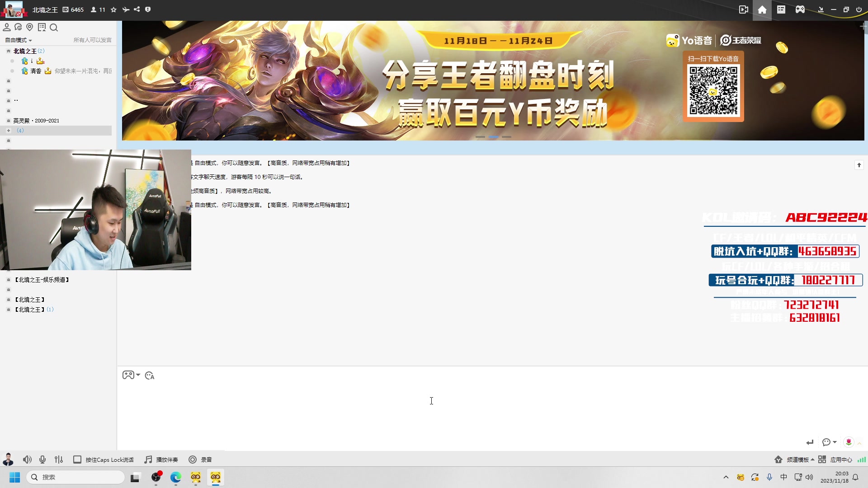Select user 清香 in channel list
Screen dimensions: 868x488
tap(36, 71)
